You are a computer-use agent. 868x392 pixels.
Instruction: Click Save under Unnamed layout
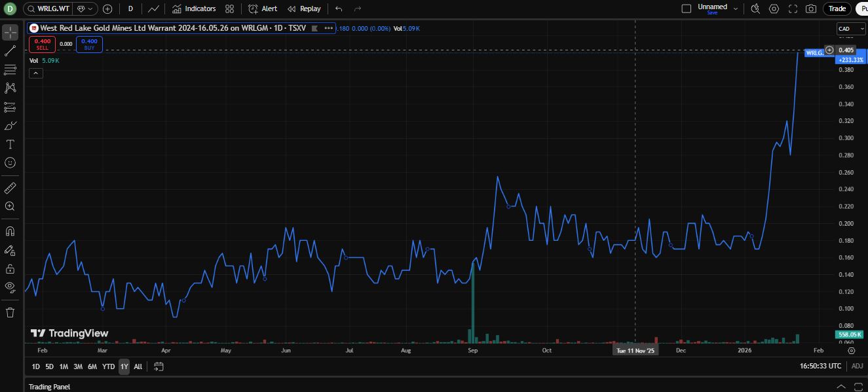click(x=712, y=13)
